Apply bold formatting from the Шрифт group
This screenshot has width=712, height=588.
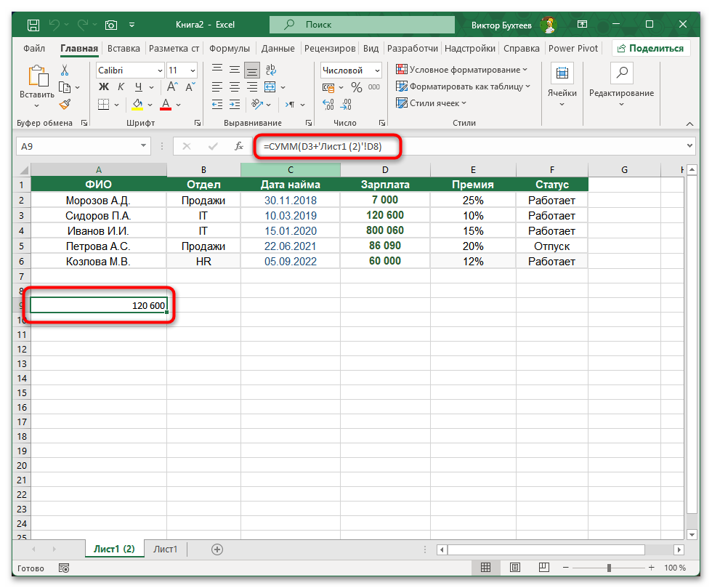pos(103,86)
